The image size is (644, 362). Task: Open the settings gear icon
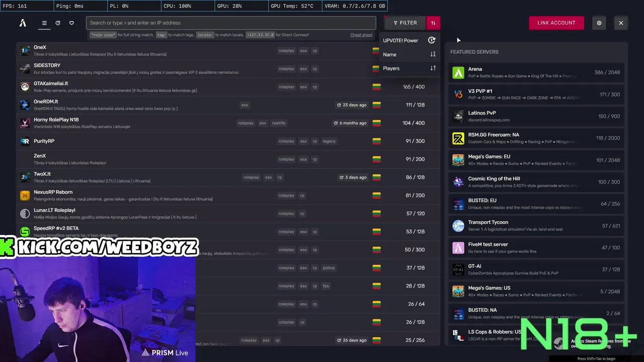[x=599, y=23]
